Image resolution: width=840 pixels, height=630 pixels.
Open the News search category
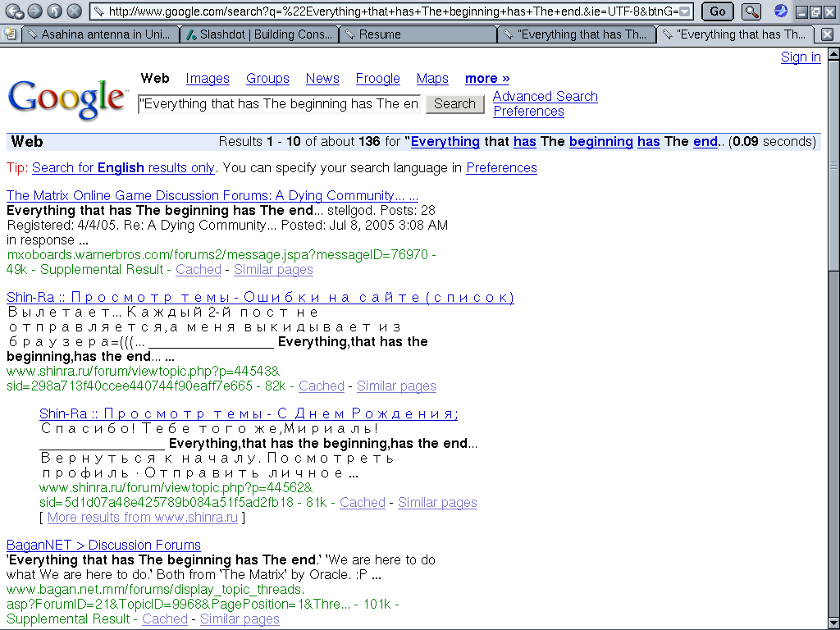[x=322, y=79]
